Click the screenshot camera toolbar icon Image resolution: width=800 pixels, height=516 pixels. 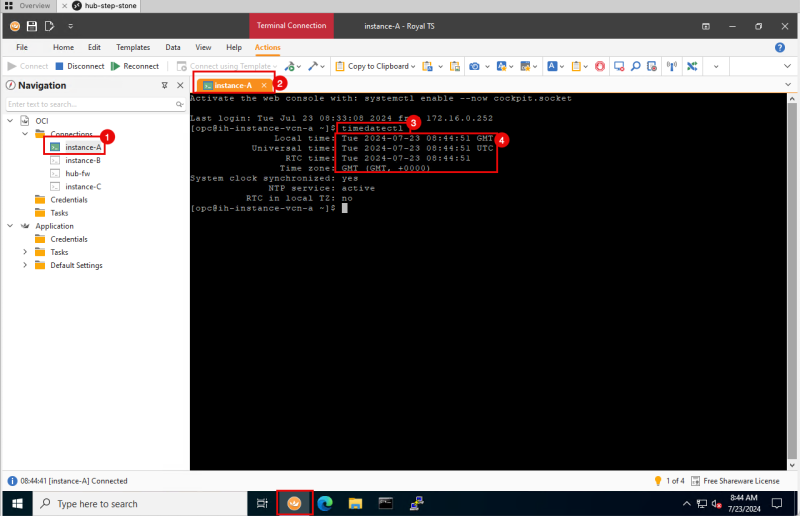474,66
